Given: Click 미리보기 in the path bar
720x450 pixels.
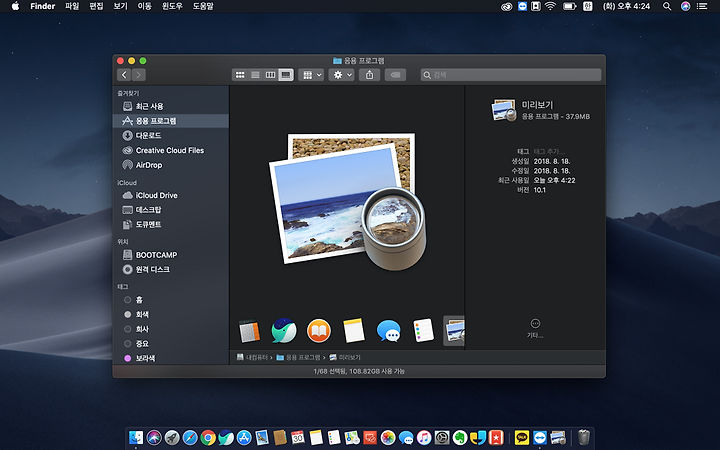Looking at the screenshot, I should (x=345, y=357).
